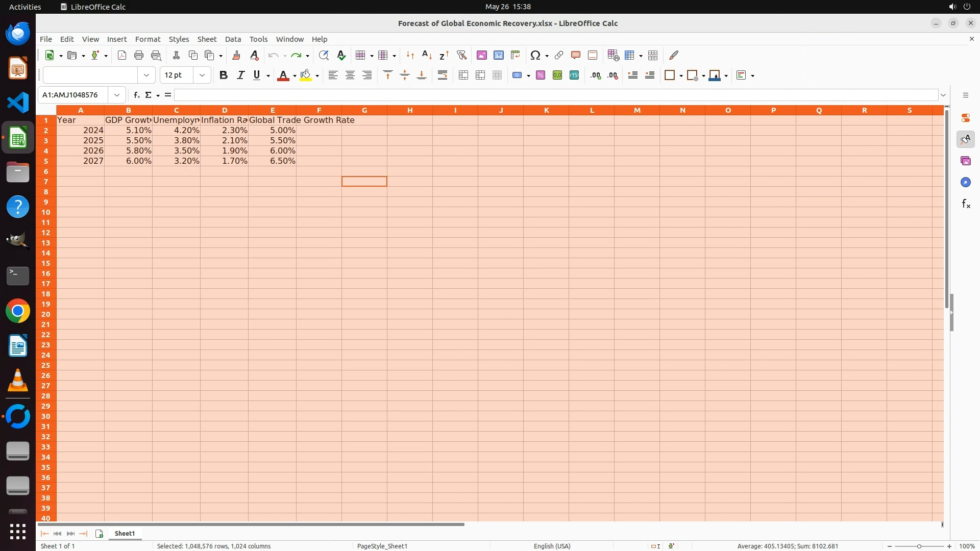980x551 pixels.
Task: Click the Sort Ascending icon
Action: pyautogui.click(x=427, y=55)
